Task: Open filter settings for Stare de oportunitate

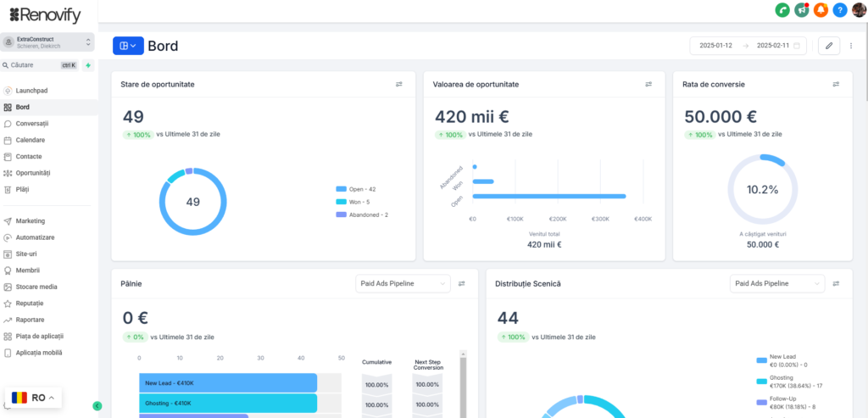Action: coord(399,84)
